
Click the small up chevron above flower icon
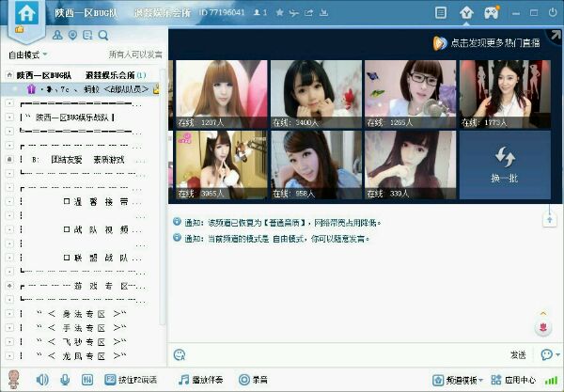(x=543, y=314)
